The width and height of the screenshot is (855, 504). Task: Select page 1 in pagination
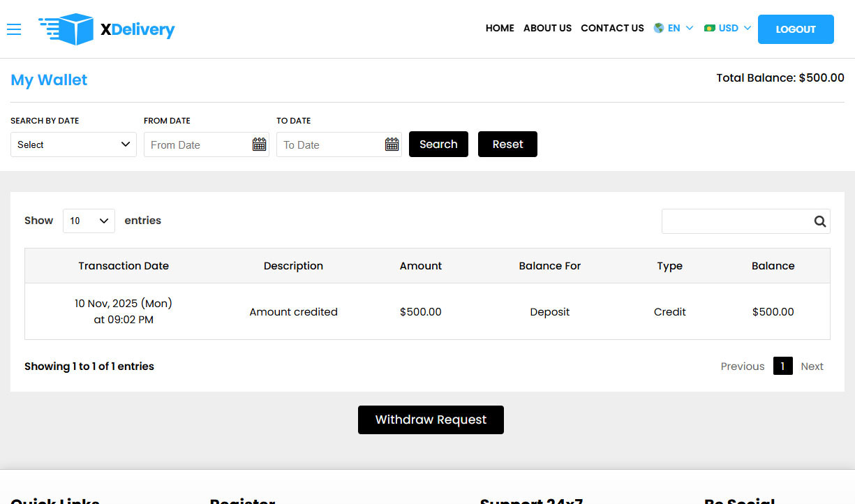coord(783,366)
